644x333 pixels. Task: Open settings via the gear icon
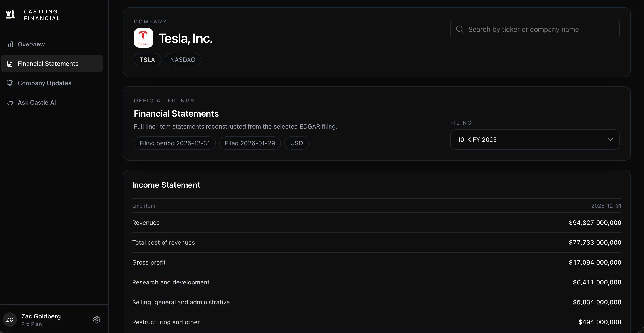tap(97, 320)
